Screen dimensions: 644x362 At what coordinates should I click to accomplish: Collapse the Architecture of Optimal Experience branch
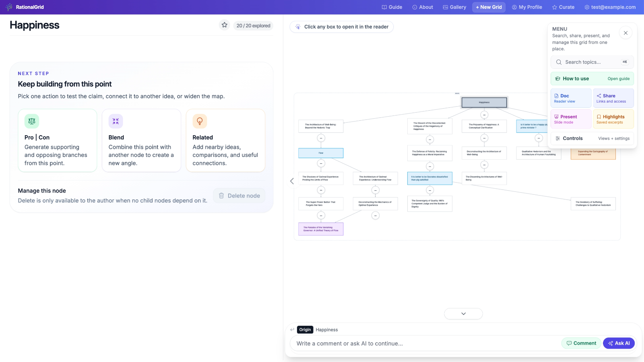pos(375,189)
